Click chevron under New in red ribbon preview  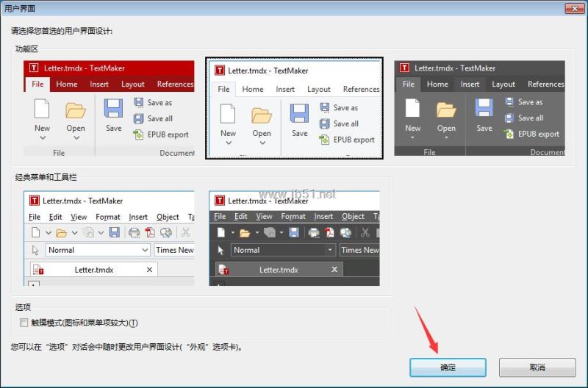click(x=43, y=138)
